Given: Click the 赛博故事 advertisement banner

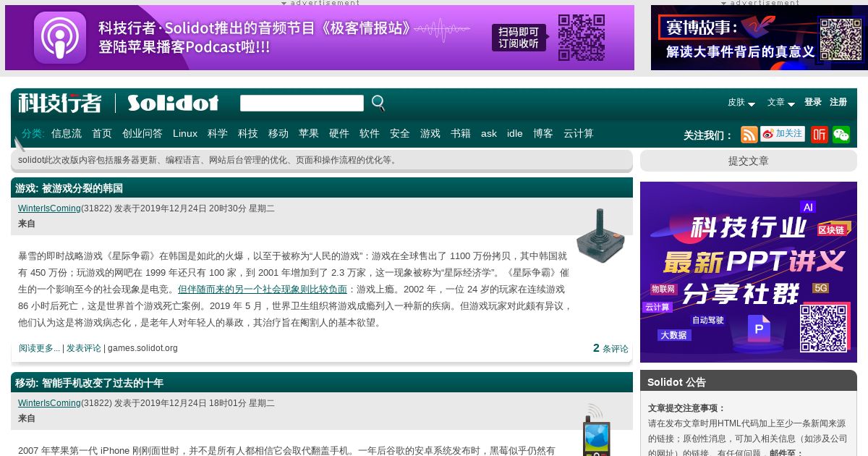Looking at the screenshot, I should [759, 38].
